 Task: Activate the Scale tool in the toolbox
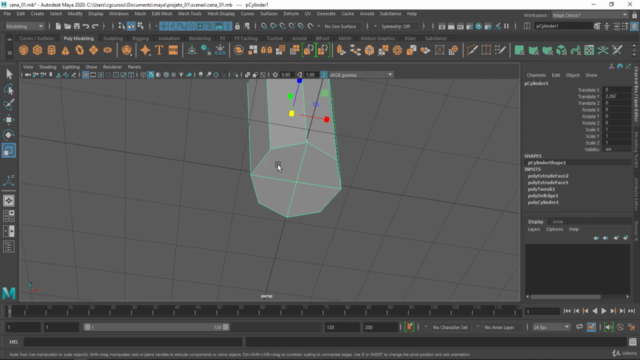pyautogui.click(x=9, y=150)
